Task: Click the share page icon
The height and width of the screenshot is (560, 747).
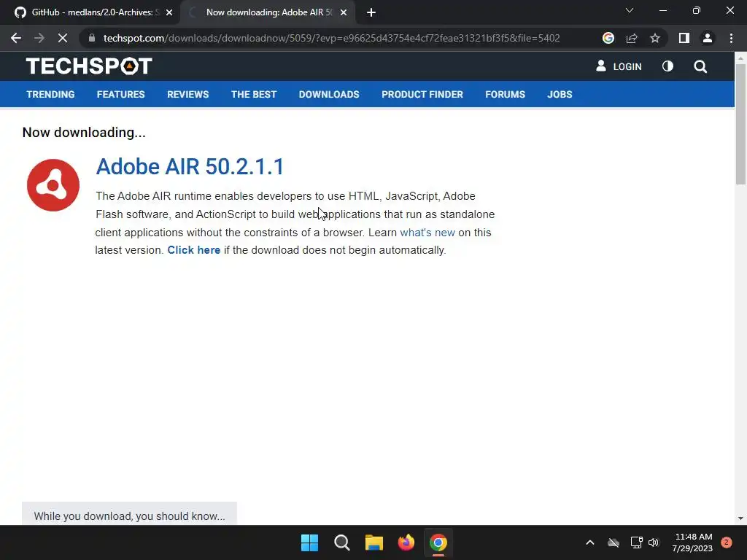Action: click(632, 38)
